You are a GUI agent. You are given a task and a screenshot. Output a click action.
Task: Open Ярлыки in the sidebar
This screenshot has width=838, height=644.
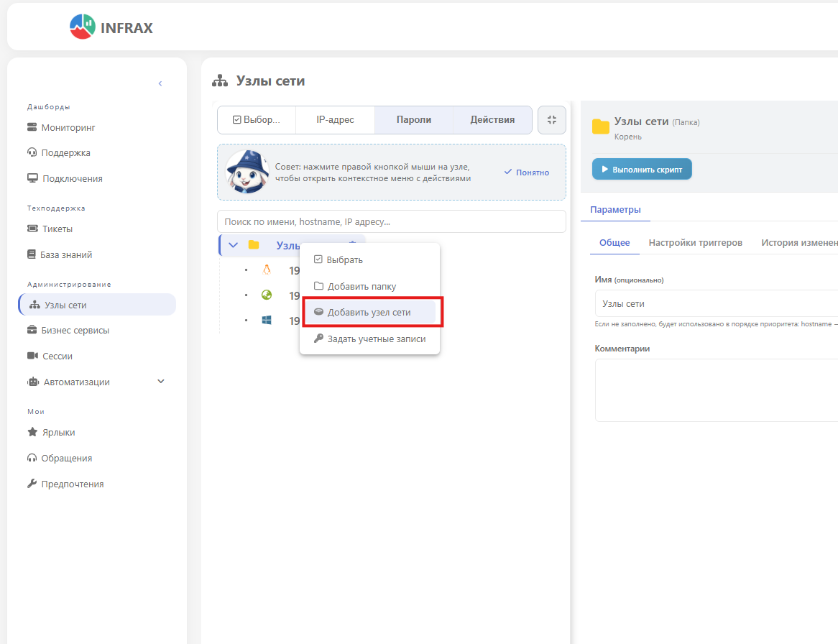pyautogui.click(x=57, y=432)
